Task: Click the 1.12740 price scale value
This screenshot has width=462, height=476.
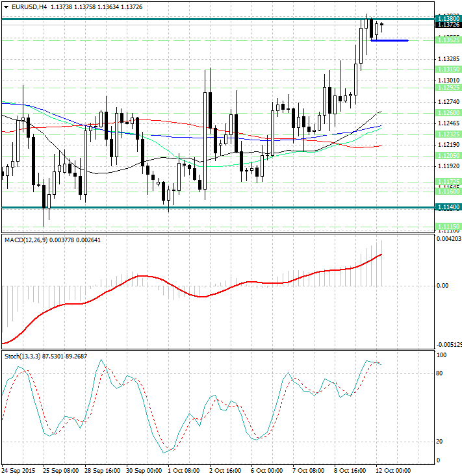Action: point(448,102)
